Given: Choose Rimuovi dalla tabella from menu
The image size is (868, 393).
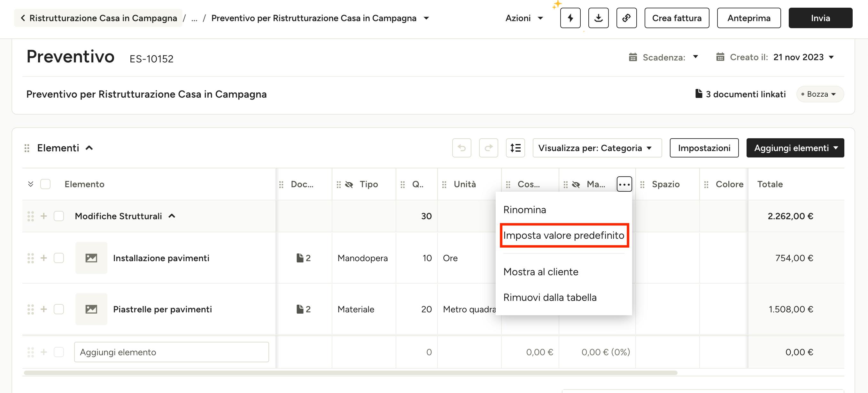Looking at the screenshot, I should [x=550, y=297].
